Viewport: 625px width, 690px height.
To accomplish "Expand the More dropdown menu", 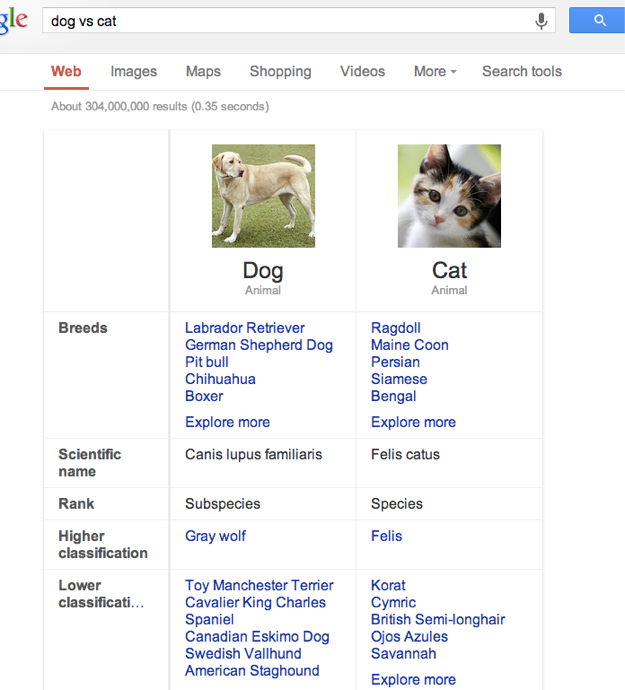I will pyautogui.click(x=435, y=71).
